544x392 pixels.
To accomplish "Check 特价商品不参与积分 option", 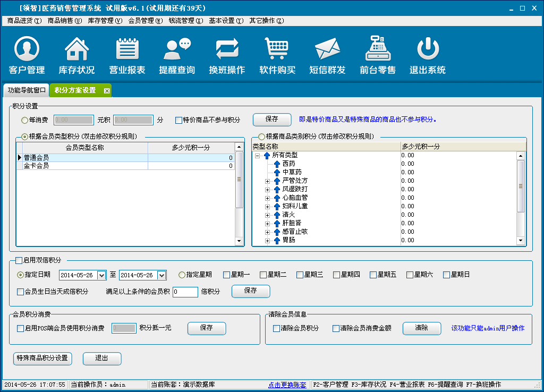I will point(179,120).
